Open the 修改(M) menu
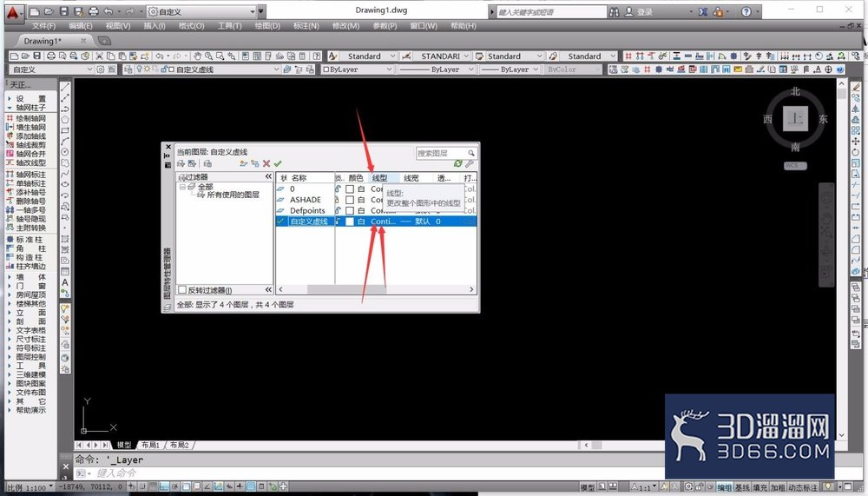The height and width of the screenshot is (496, 868). click(345, 26)
